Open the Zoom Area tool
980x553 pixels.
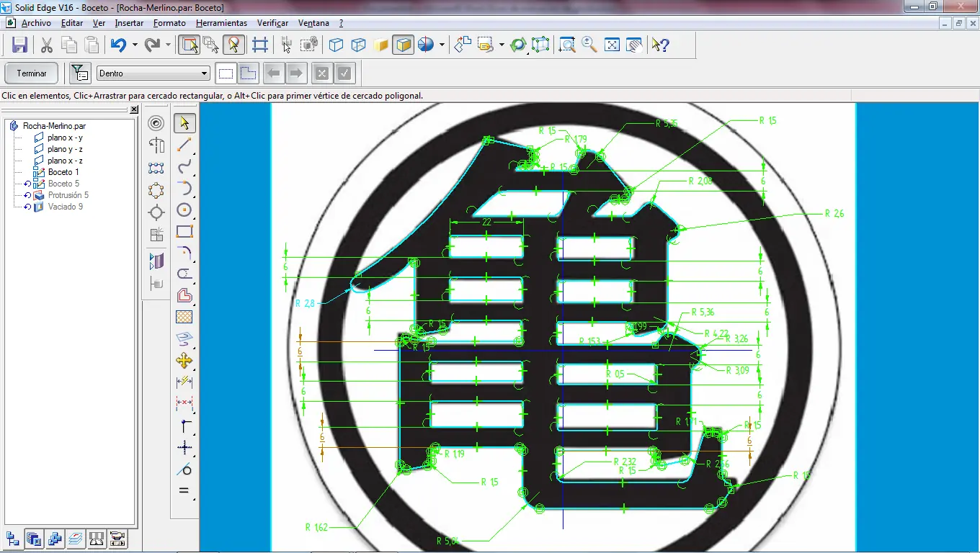(x=566, y=44)
